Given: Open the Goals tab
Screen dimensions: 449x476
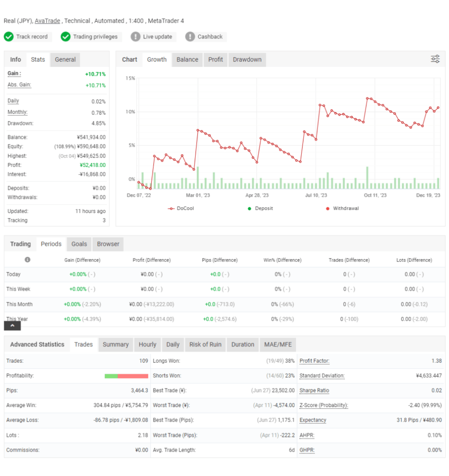Looking at the screenshot, I should point(79,244).
